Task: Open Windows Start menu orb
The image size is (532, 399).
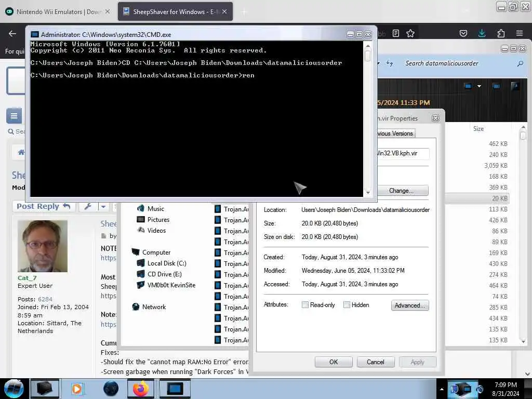Action: pos(14,389)
